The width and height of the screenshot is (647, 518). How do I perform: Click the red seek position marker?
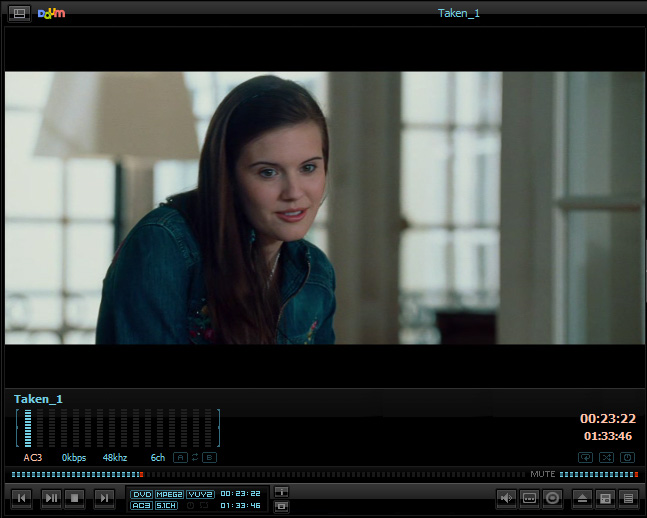point(142,475)
